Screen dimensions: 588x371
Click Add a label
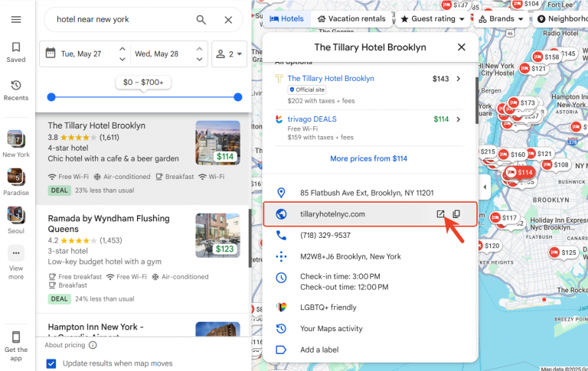[x=319, y=350]
